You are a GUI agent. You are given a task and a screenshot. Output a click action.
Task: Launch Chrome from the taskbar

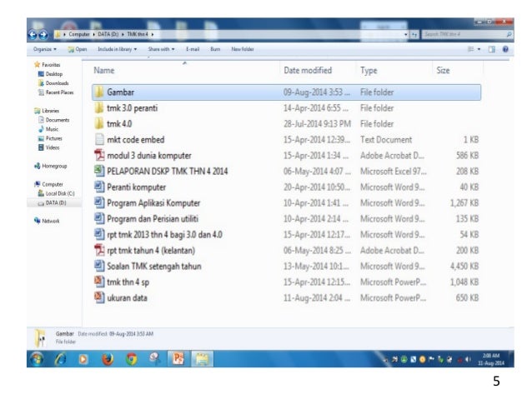(131, 360)
